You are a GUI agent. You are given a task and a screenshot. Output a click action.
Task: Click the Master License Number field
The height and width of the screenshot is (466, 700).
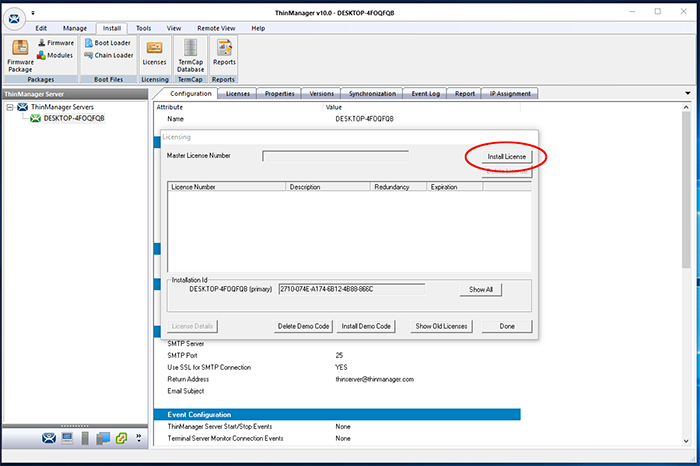coord(336,156)
